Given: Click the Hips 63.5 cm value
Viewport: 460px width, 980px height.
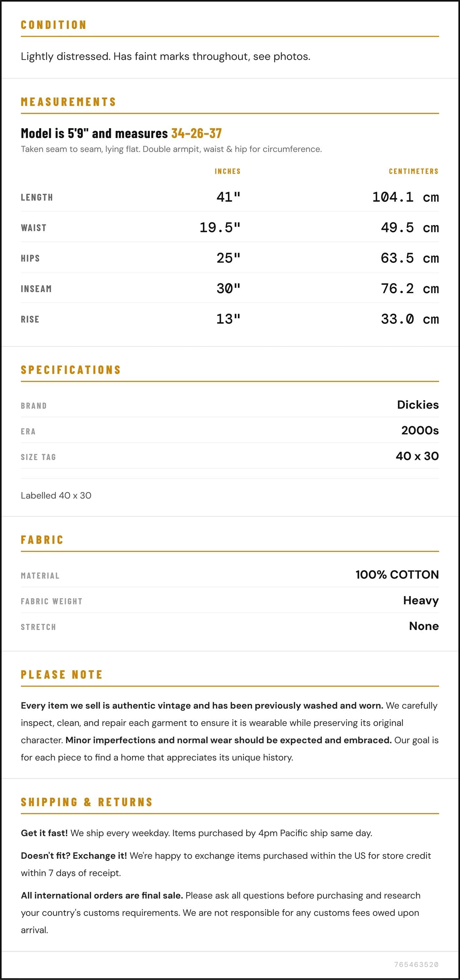Looking at the screenshot, I should tap(410, 258).
